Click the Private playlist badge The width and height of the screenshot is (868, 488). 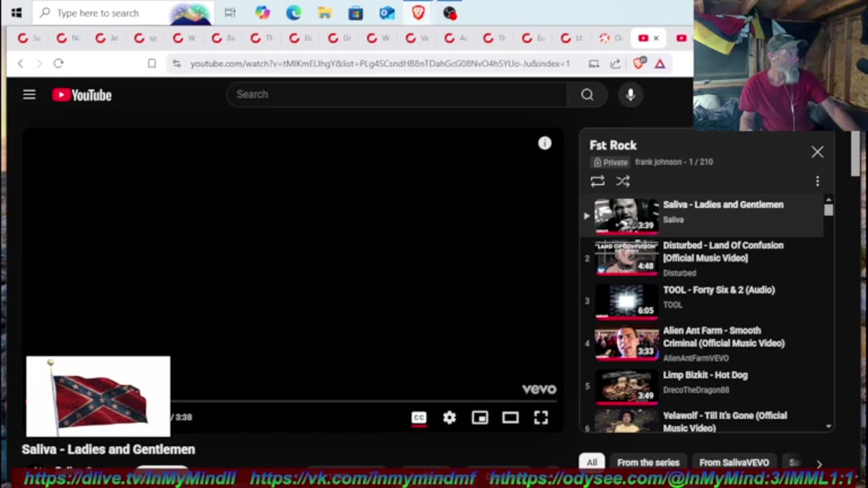610,162
